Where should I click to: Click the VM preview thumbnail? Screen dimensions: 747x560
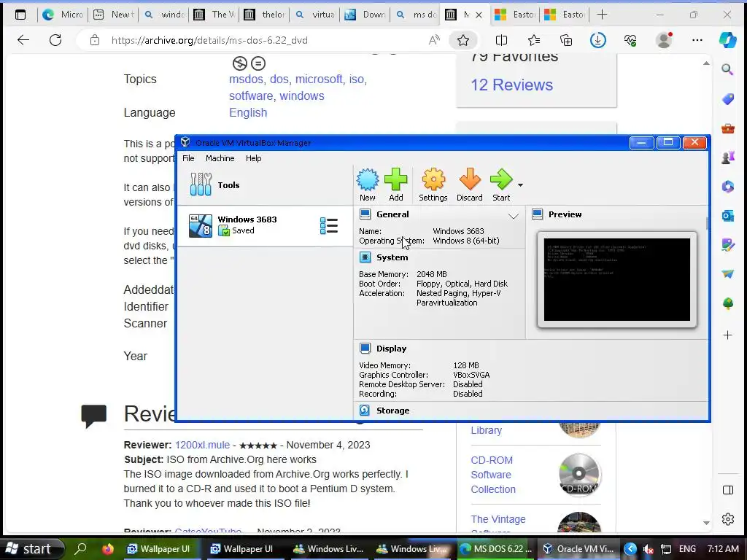click(617, 279)
